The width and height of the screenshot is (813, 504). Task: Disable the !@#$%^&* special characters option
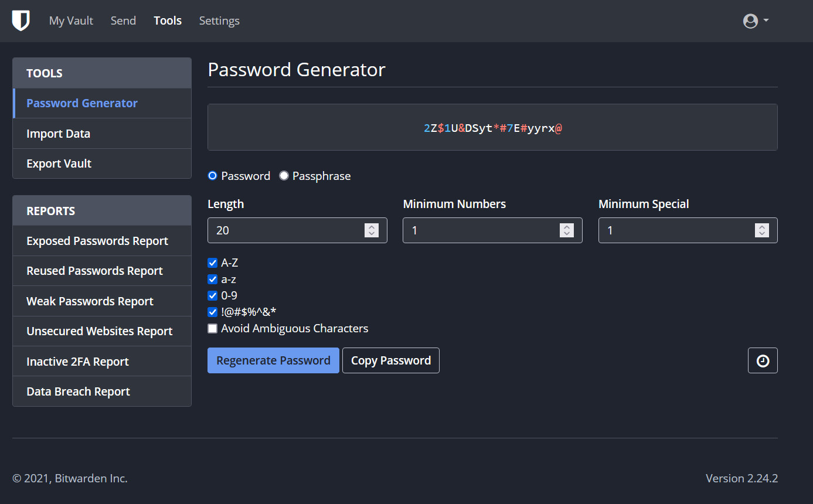point(212,312)
